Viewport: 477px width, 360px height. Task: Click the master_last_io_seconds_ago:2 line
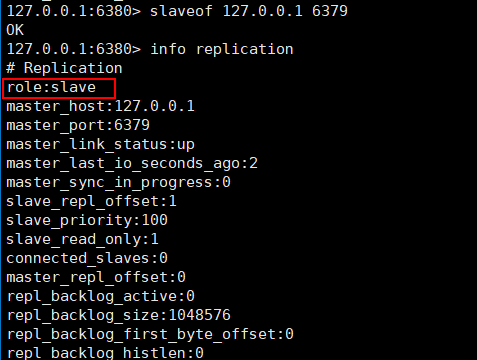pos(132,164)
